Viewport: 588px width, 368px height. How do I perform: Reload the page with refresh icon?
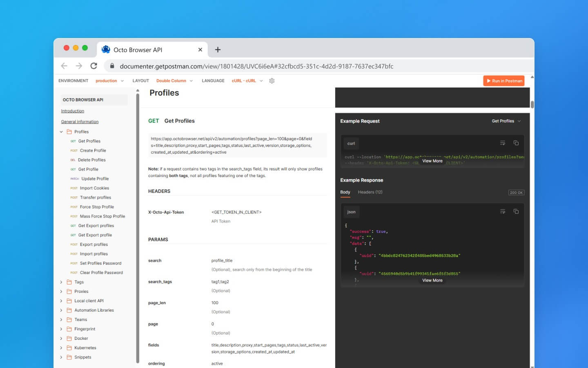(94, 66)
